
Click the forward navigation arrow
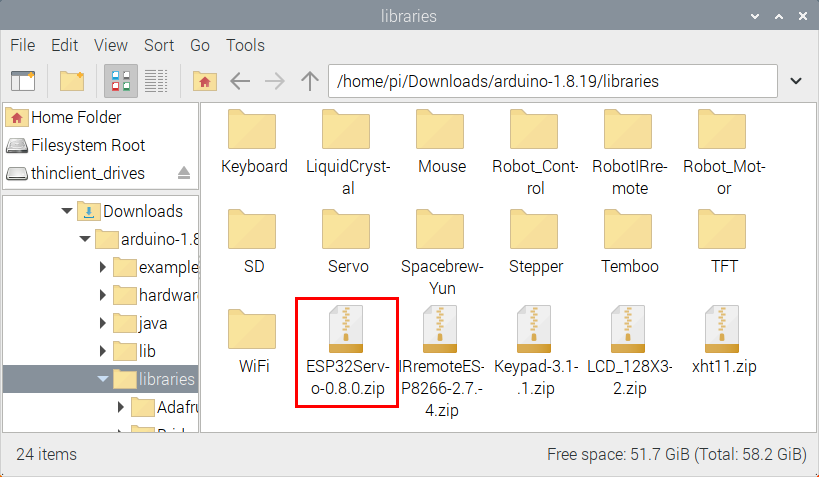point(275,81)
